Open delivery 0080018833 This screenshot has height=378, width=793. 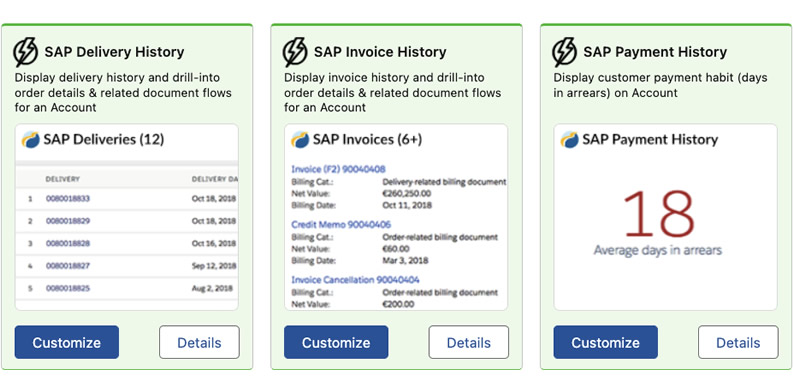(68, 199)
